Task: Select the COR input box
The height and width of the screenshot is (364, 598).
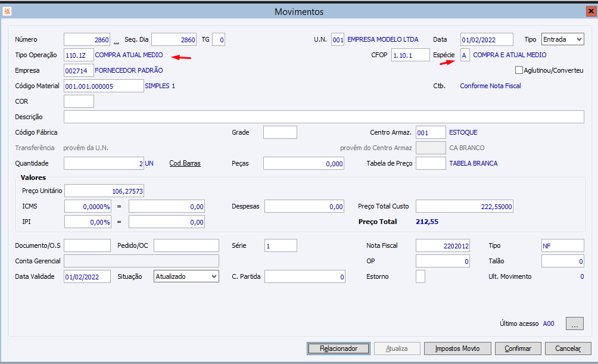Action: pos(79,101)
